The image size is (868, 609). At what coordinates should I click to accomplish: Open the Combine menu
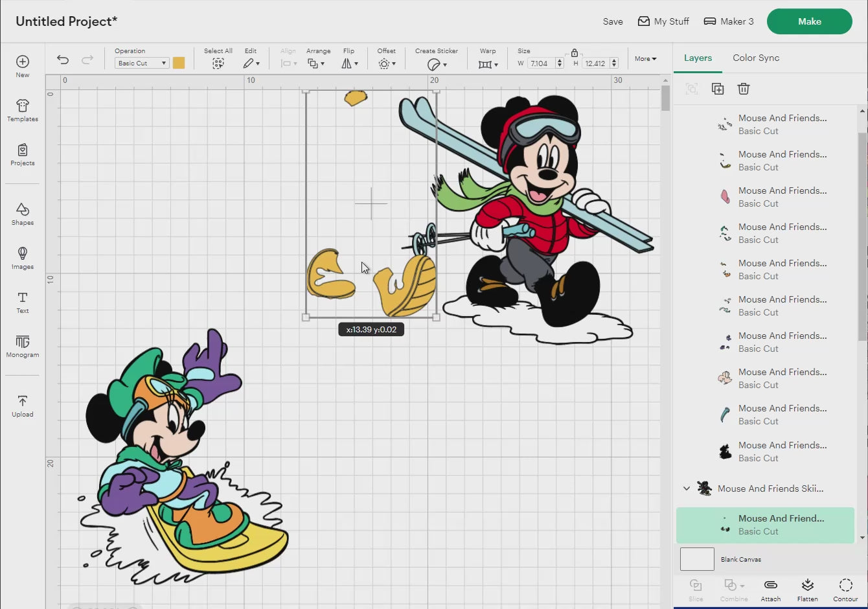pos(734,589)
